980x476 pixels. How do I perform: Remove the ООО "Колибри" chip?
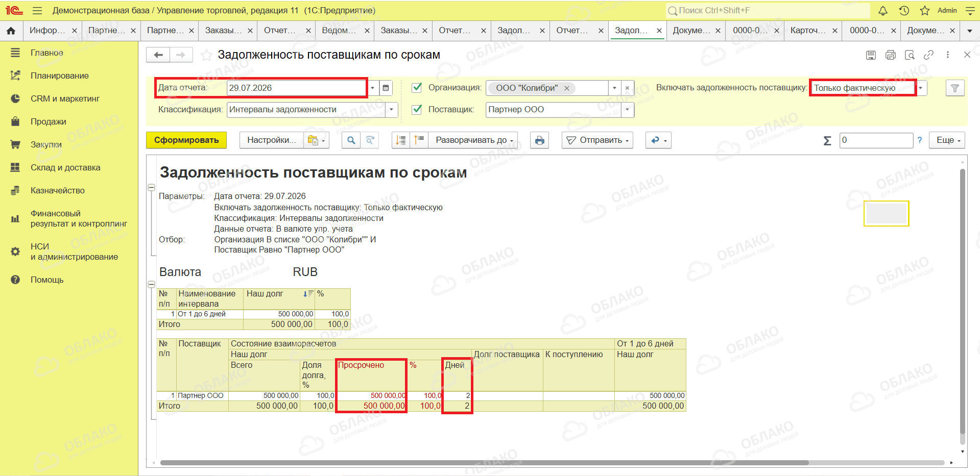point(567,88)
